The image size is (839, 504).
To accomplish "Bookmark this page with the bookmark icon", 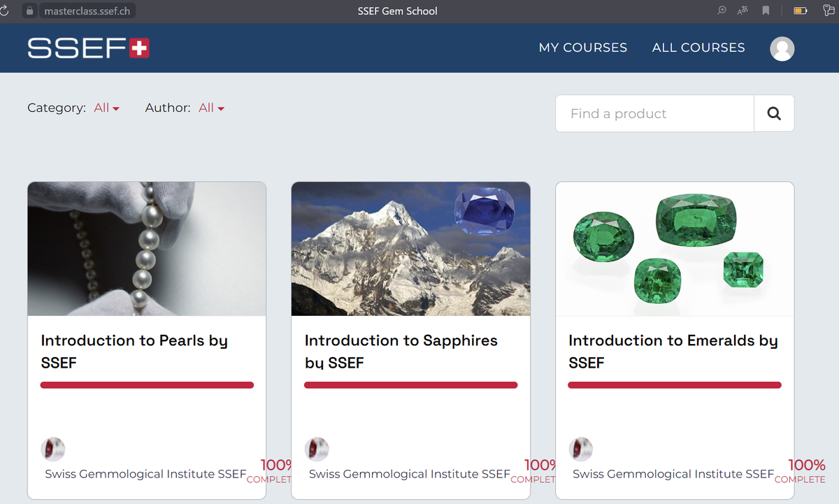I will point(766,10).
